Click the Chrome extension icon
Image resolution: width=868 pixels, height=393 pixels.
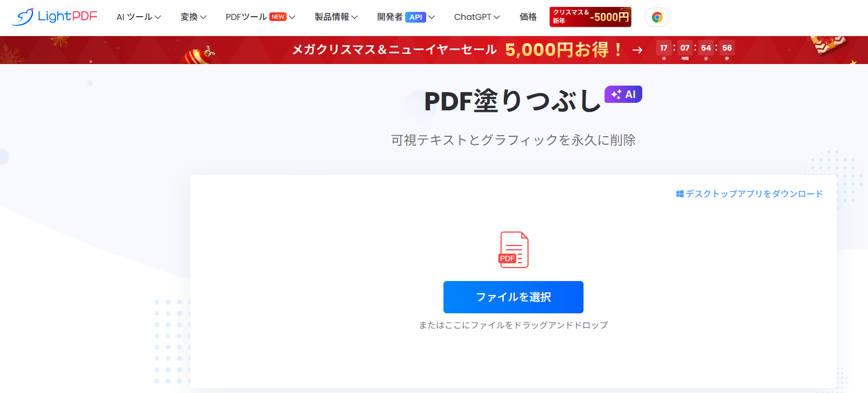pyautogui.click(x=657, y=17)
